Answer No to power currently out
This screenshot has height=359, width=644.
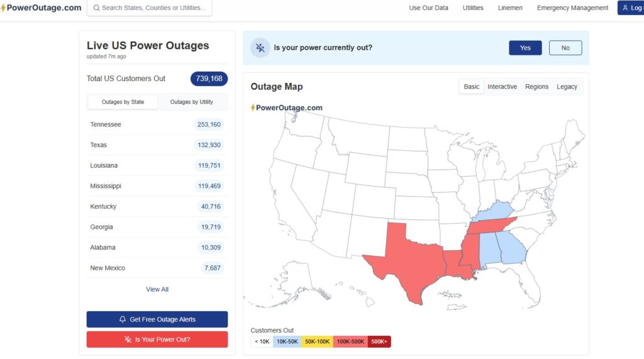click(565, 48)
